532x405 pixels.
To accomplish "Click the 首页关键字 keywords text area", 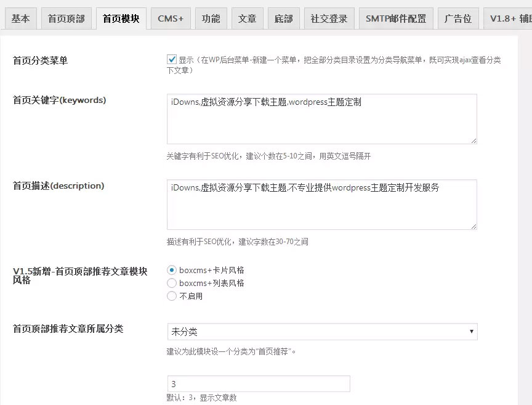I will pyautogui.click(x=321, y=119).
